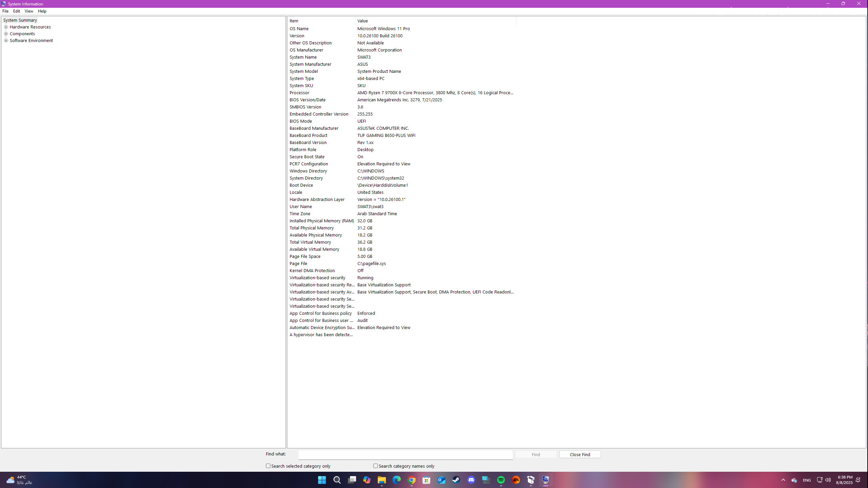Open Google Chrome from the taskbar
868x488 pixels.
click(x=412, y=480)
